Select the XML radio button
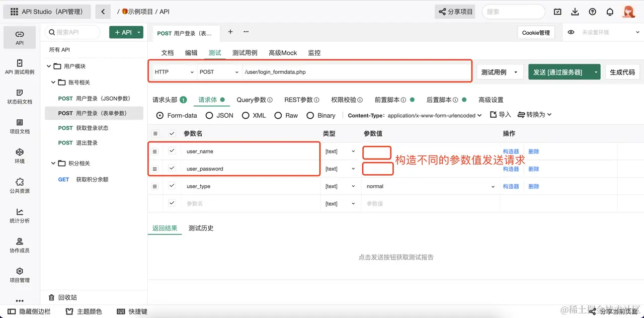644x318 pixels. (x=246, y=115)
